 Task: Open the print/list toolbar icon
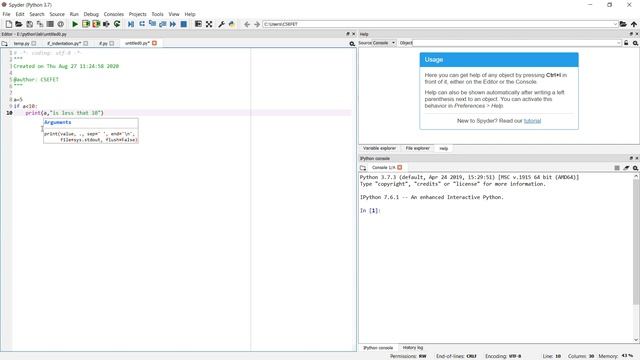[x=50, y=24]
